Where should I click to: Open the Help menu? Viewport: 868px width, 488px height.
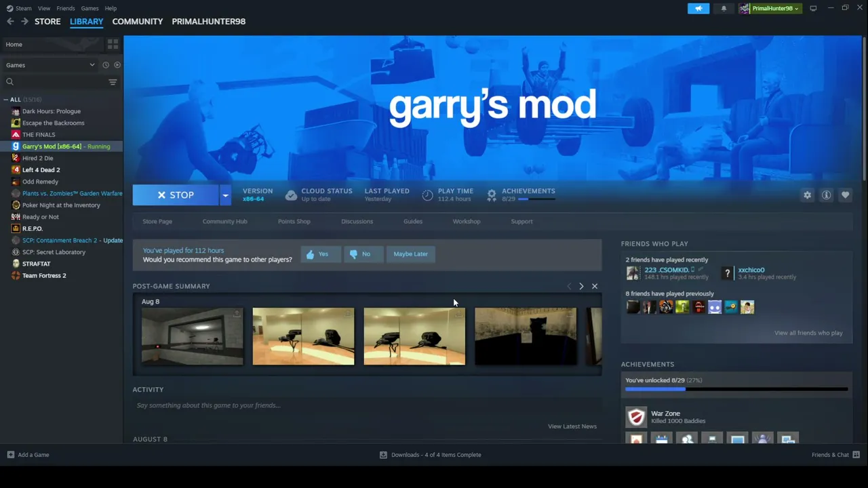[111, 8]
